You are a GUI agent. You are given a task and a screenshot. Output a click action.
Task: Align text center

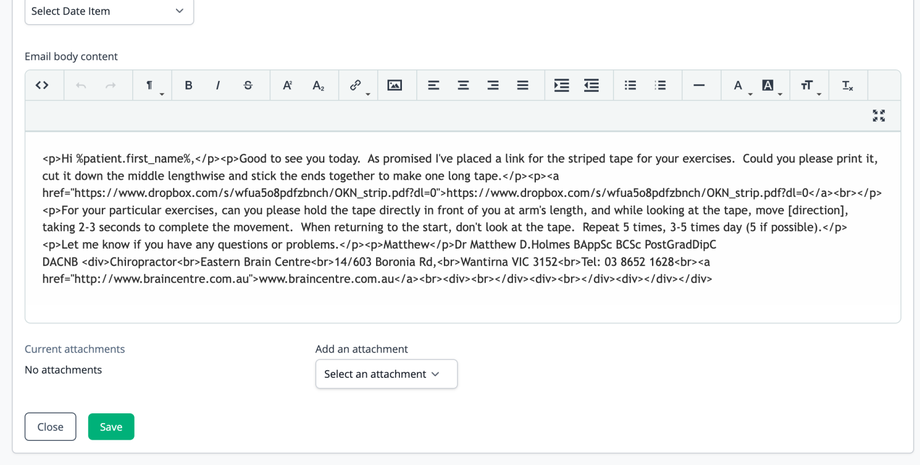[463, 86]
